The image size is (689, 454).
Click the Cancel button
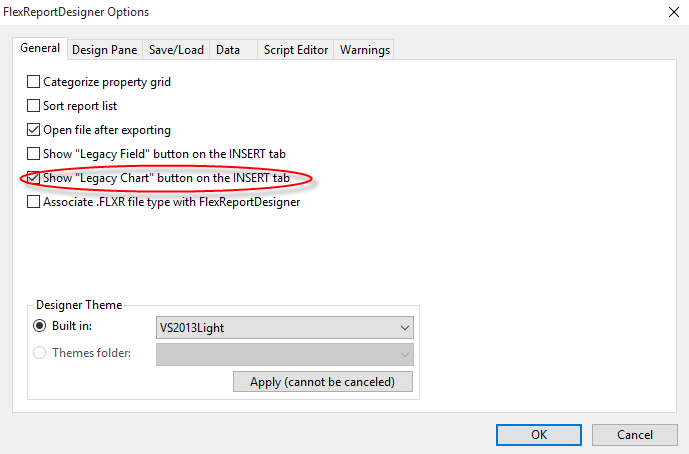click(x=635, y=435)
